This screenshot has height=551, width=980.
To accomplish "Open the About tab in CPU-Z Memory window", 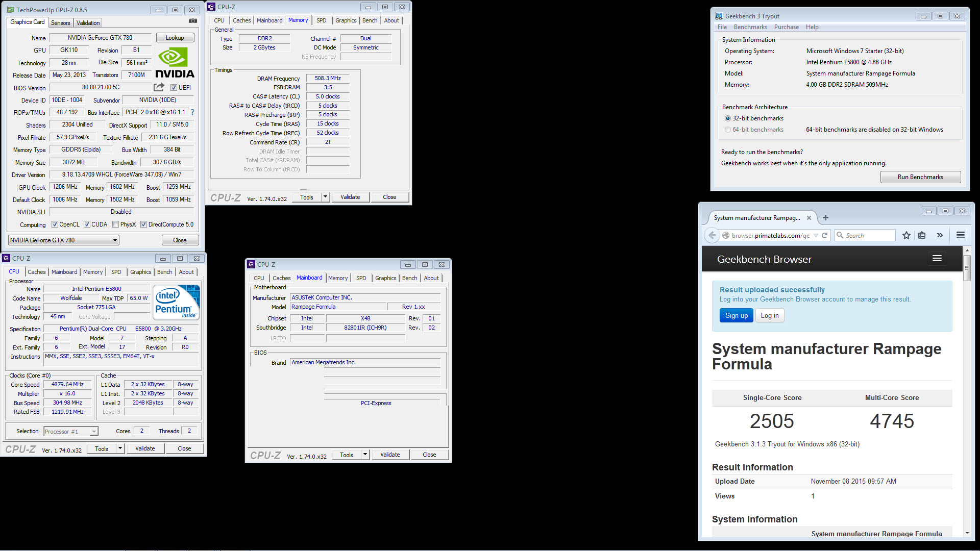I will [391, 20].
